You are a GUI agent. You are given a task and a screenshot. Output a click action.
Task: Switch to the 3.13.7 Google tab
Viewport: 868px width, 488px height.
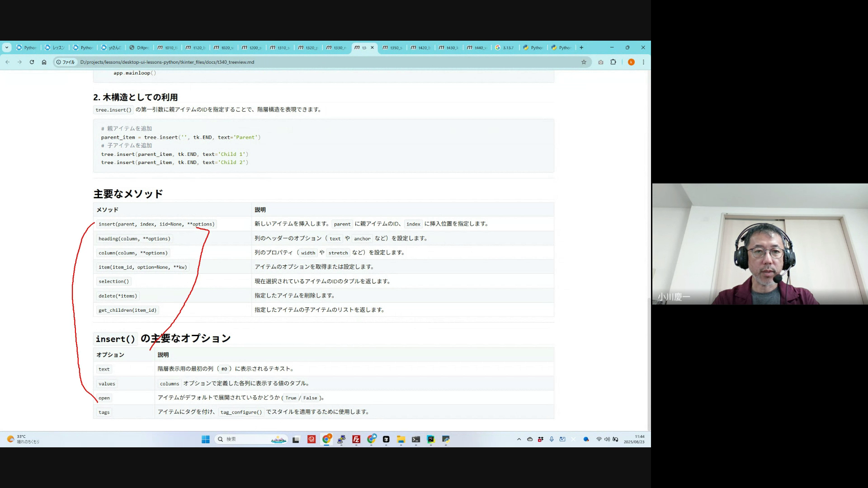point(505,47)
